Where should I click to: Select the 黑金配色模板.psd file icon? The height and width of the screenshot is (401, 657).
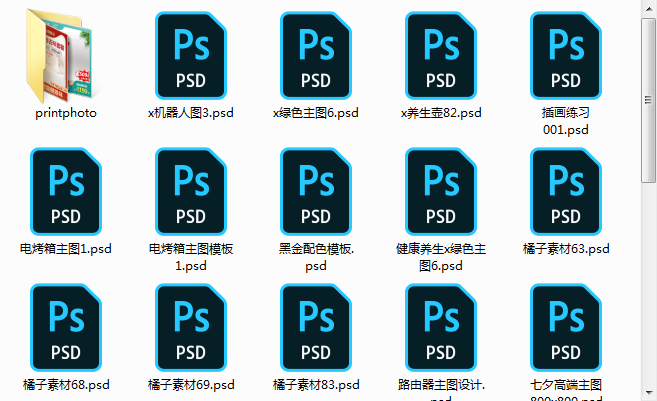(316, 191)
